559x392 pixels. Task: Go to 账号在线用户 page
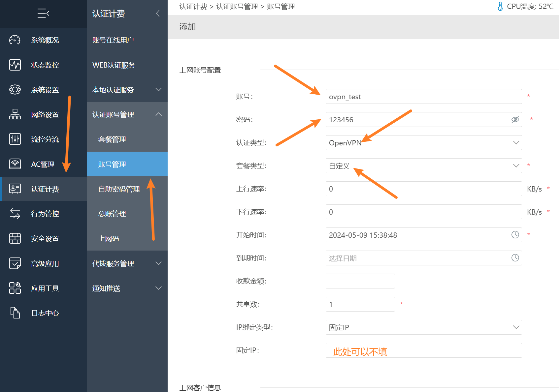tap(113, 40)
